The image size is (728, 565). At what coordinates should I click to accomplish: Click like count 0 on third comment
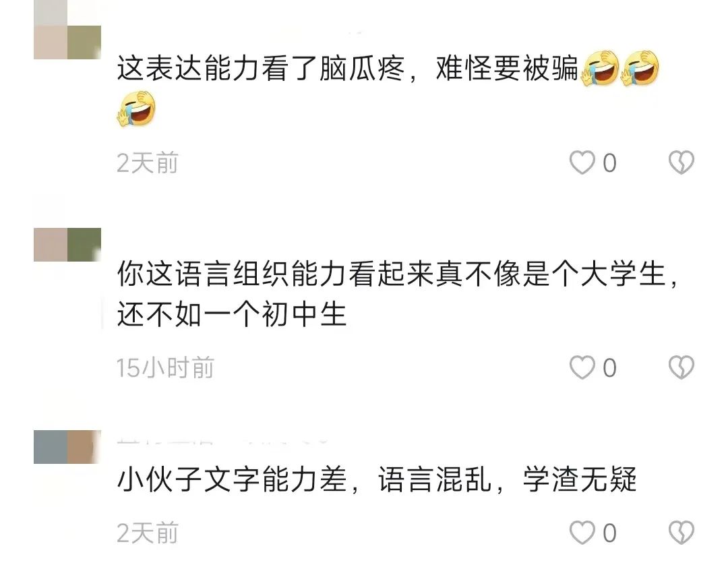pyautogui.click(x=609, y=533)
